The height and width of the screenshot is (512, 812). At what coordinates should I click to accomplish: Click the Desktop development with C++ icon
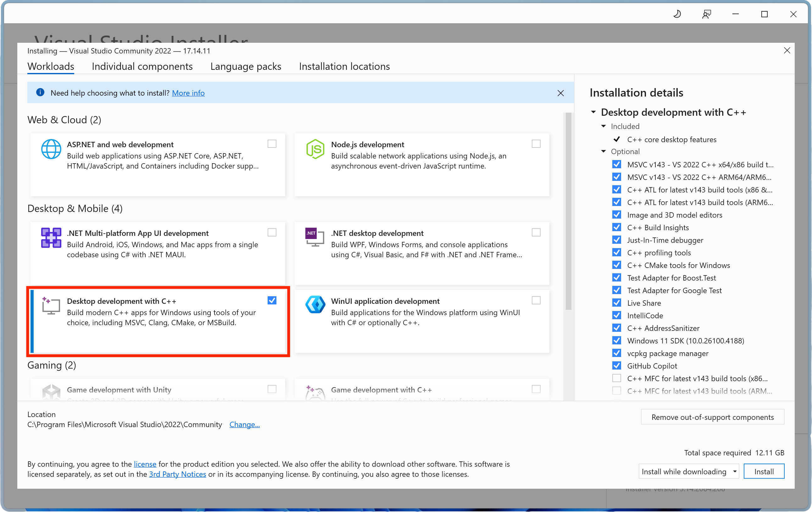pyautogui.click(x=51, y=306)
